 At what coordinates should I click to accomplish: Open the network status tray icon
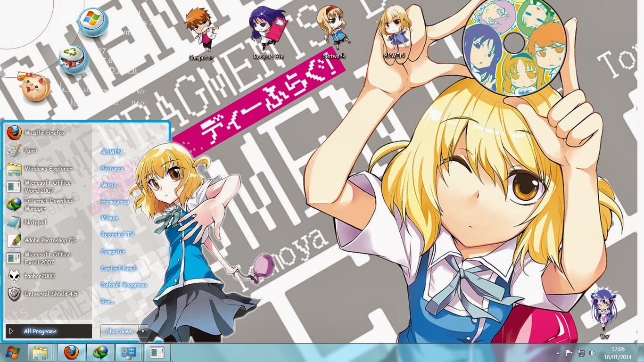click(x=581, y=353)
